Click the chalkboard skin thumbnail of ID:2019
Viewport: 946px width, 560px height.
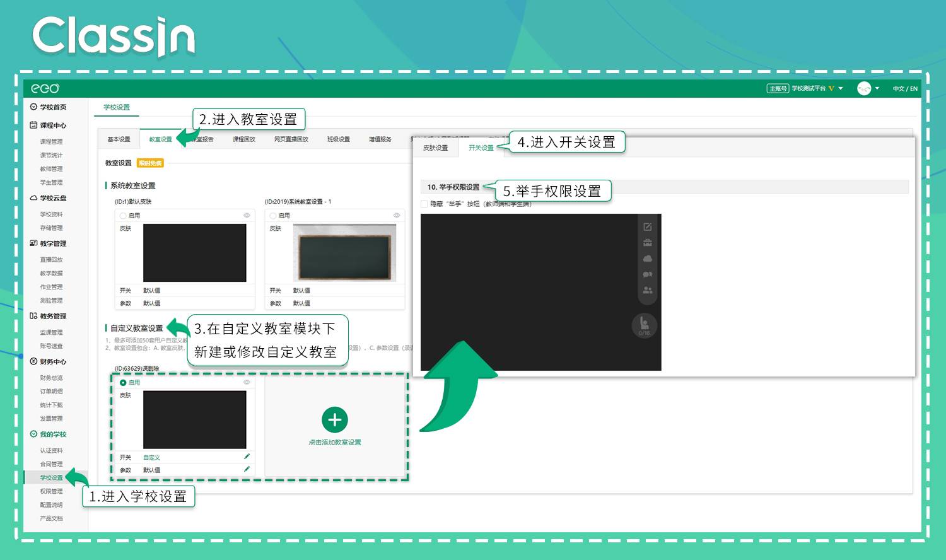345,253
